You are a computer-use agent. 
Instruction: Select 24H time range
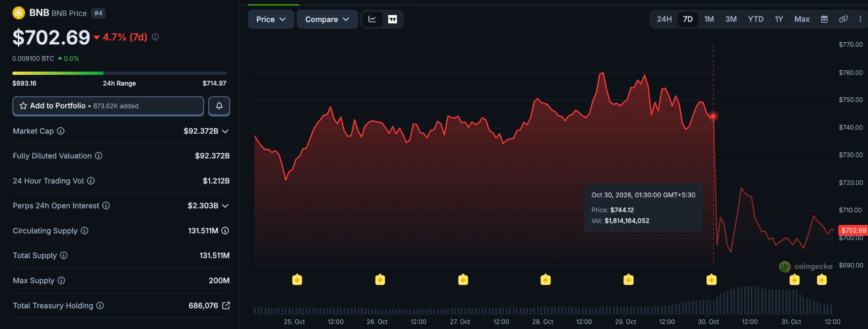point(664,19)
